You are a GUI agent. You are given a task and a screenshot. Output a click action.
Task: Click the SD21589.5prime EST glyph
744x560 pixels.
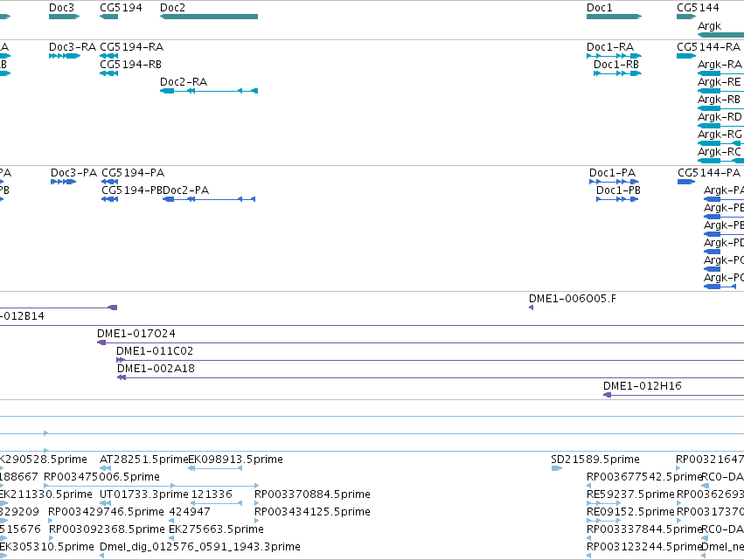[x=557, y=468]
